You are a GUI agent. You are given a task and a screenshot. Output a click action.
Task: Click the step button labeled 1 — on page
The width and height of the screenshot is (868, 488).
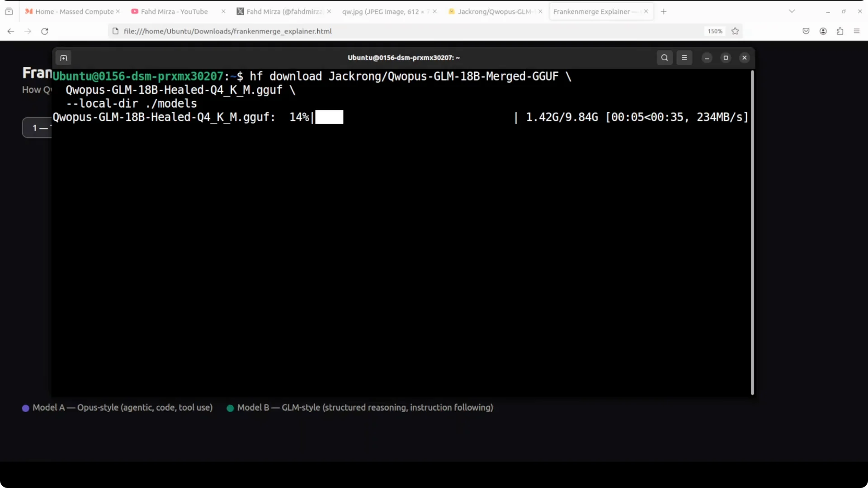pos(38,128)
